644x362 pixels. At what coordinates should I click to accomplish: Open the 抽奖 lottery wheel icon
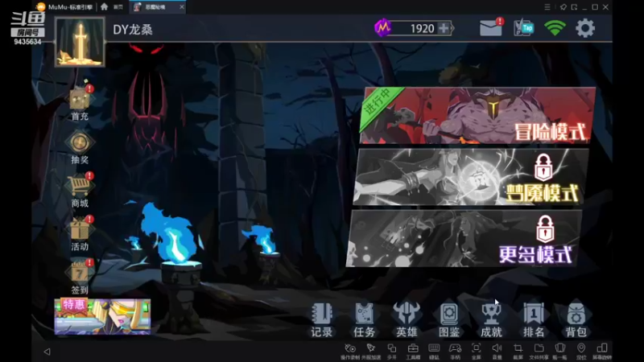tap(80, 143)
